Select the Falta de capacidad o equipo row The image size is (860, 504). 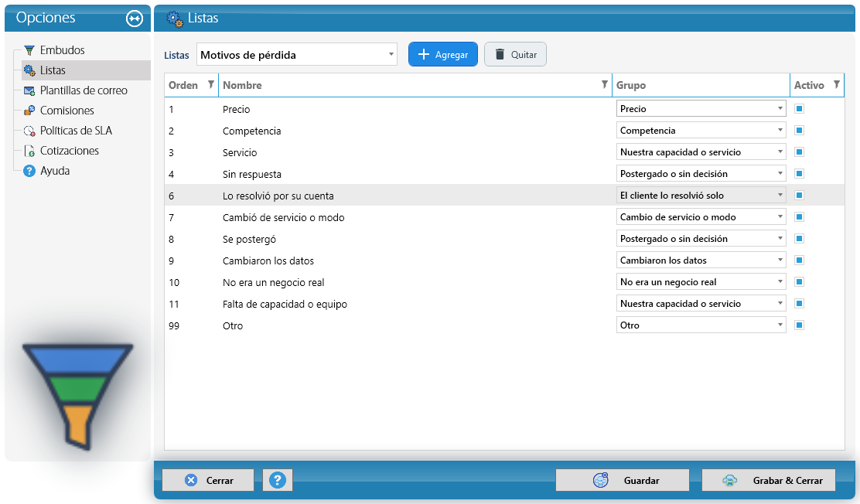click(x=504, y=304)
